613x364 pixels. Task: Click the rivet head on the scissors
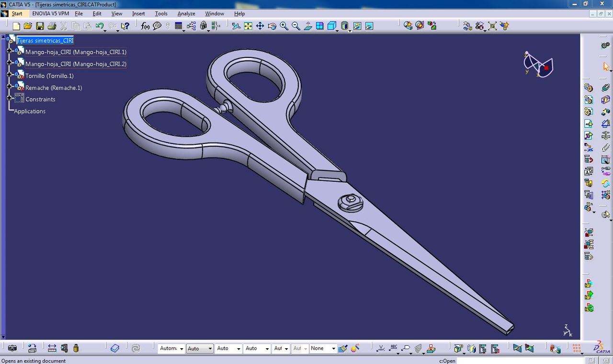coord(351,202)
